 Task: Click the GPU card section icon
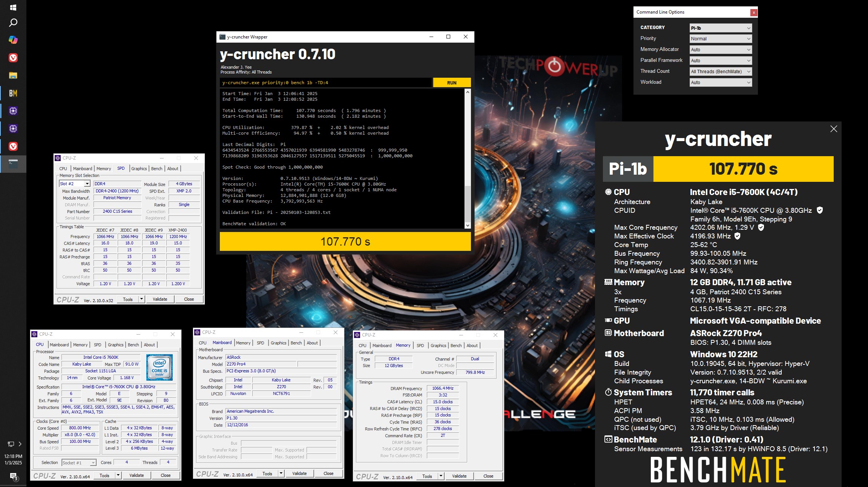tap(608, 320)
